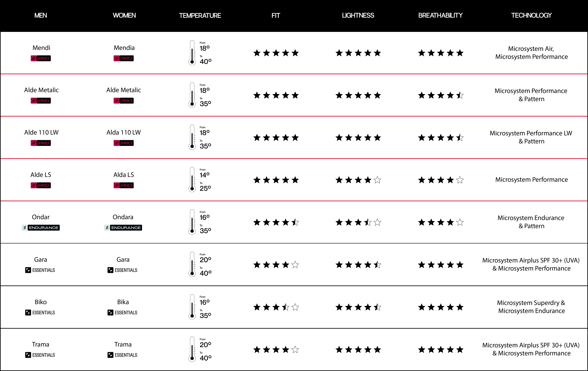Click the ENDURANCE badge under women's Ondara
Image resolution: width=588 pixels, height=371 pixels.
point(123,228)
